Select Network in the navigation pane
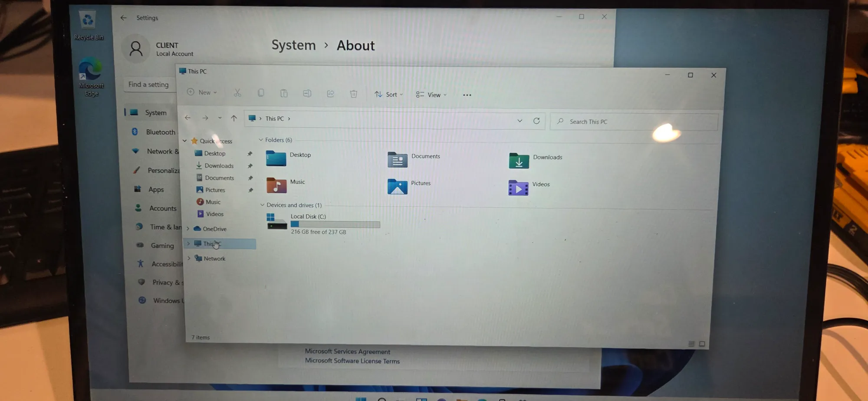The height and width of the screenshot is (401, 868). click(214, 259)
